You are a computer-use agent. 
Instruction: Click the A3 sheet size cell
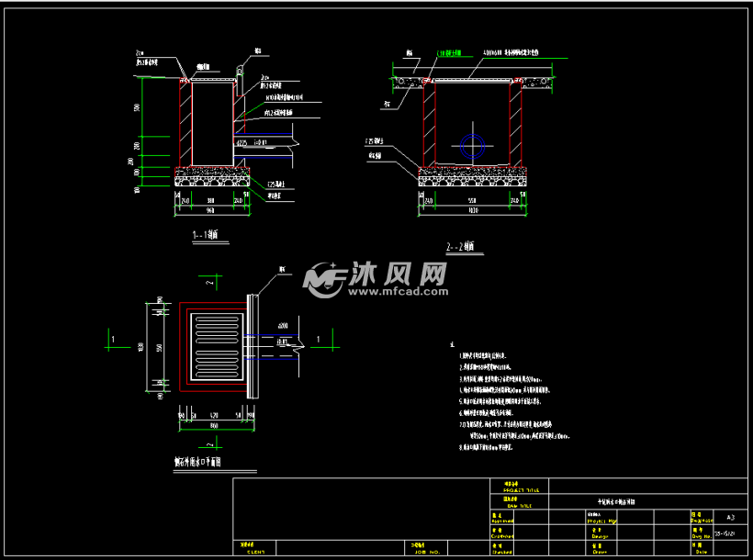click(x=730, y=518)
